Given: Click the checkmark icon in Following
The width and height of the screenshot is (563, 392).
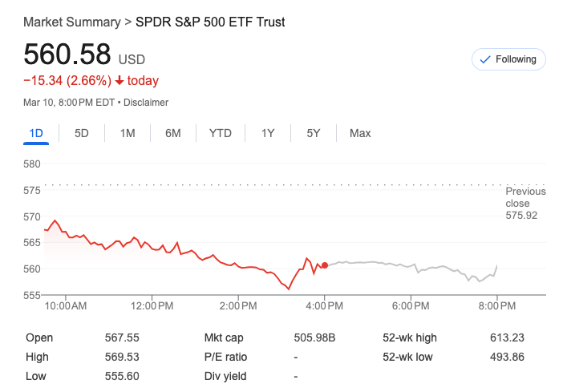Looking at the screenshot, I should tap(484, 59).
